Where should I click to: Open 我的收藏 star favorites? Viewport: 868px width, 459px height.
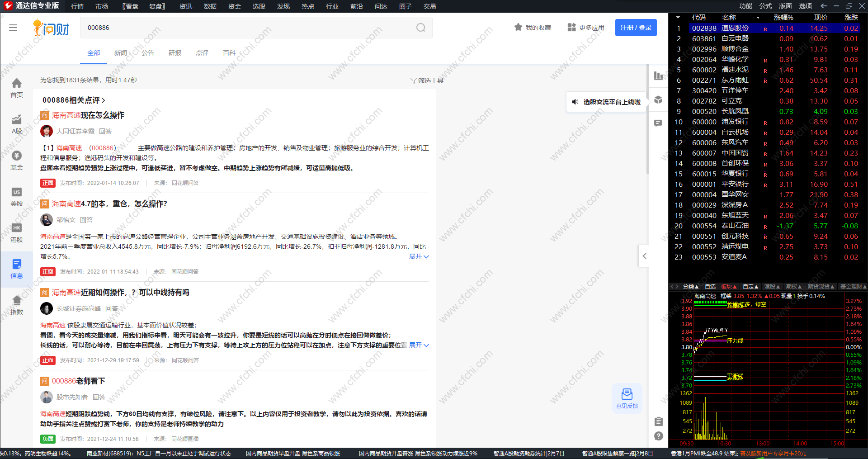point(533,28)
